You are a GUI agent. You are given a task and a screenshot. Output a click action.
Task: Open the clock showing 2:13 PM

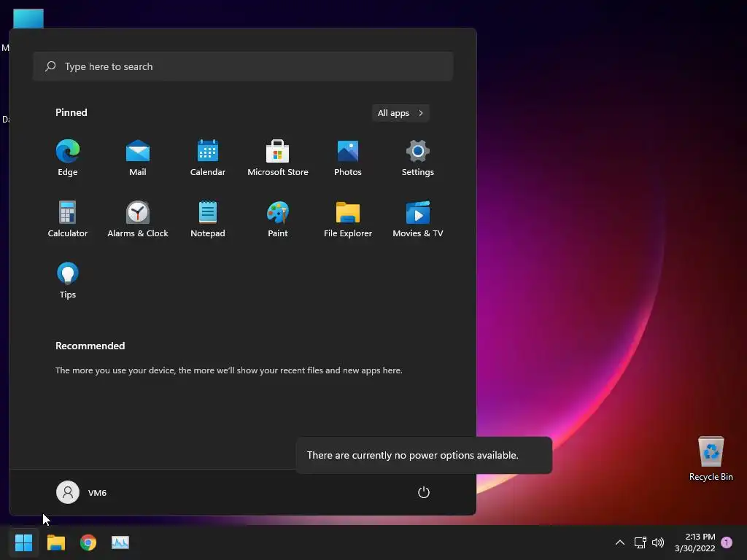click(x=695, y=542)
